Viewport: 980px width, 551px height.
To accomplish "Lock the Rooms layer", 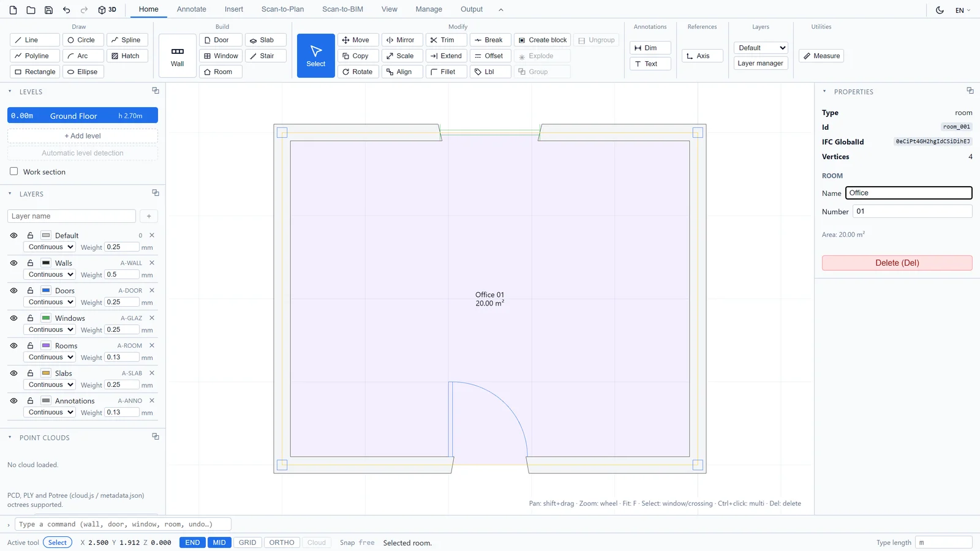I will point(30,345).
